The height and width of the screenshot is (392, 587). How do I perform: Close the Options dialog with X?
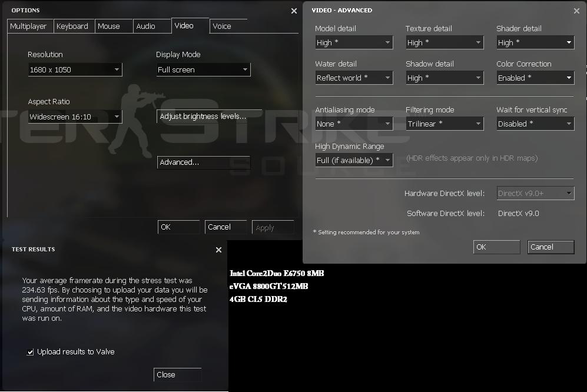(294, 11)
